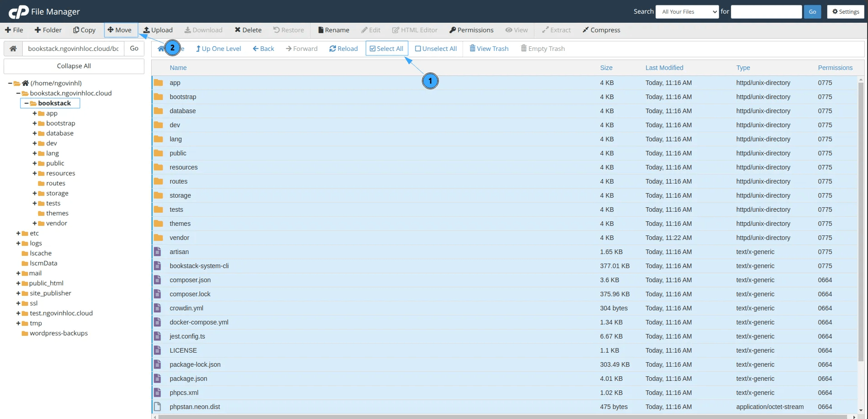Screen dimensions: 868x419
Task: Click Up One Level
Action: click(218, 48)
